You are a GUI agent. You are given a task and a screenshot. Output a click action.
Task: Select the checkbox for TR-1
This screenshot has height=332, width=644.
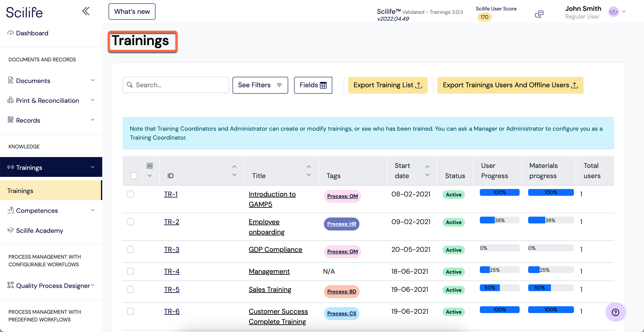[x=130, y=194]
